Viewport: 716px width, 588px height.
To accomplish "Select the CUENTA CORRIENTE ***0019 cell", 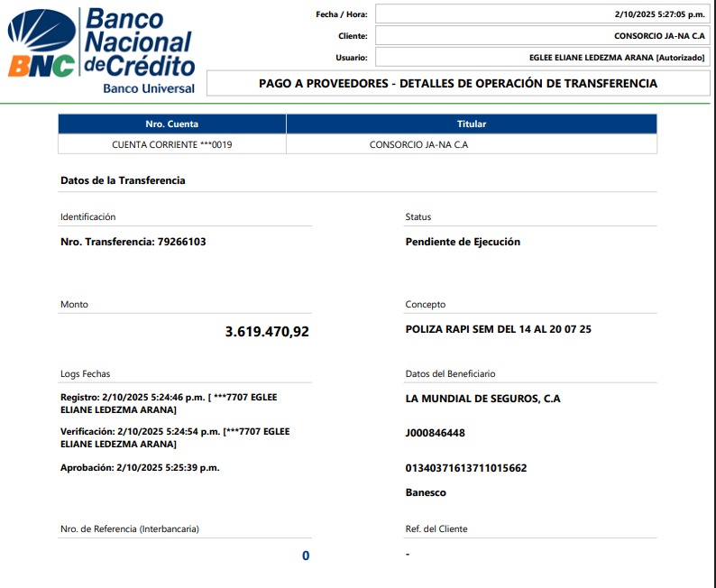I will pyautogui.click(x=171, y=144).
